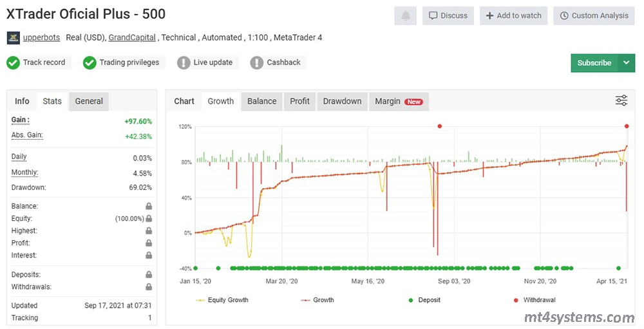Switch to the Stats tab

click(52, 101)
